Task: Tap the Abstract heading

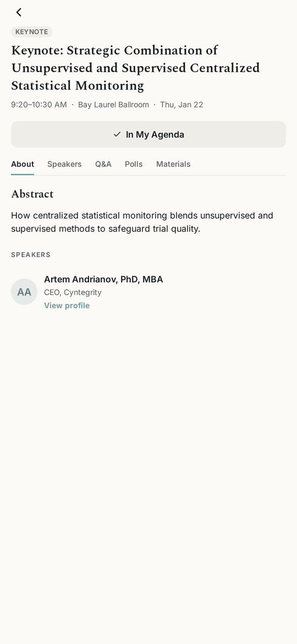Action: point(32,194)
